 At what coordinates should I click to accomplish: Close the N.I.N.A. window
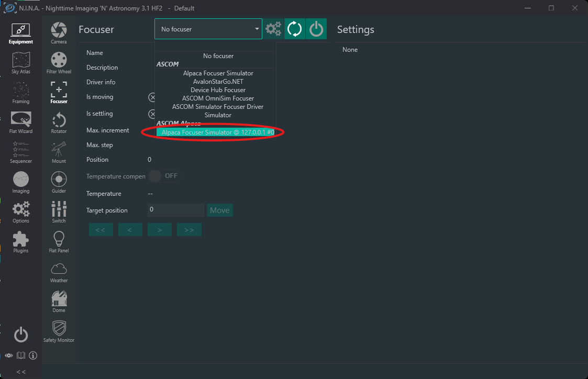click(574, 8)
